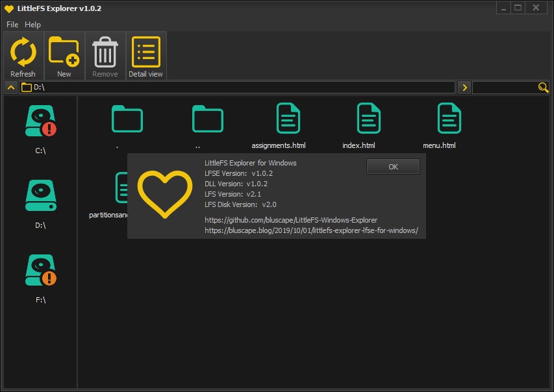Open the Help menu

(x=32, y=25)
